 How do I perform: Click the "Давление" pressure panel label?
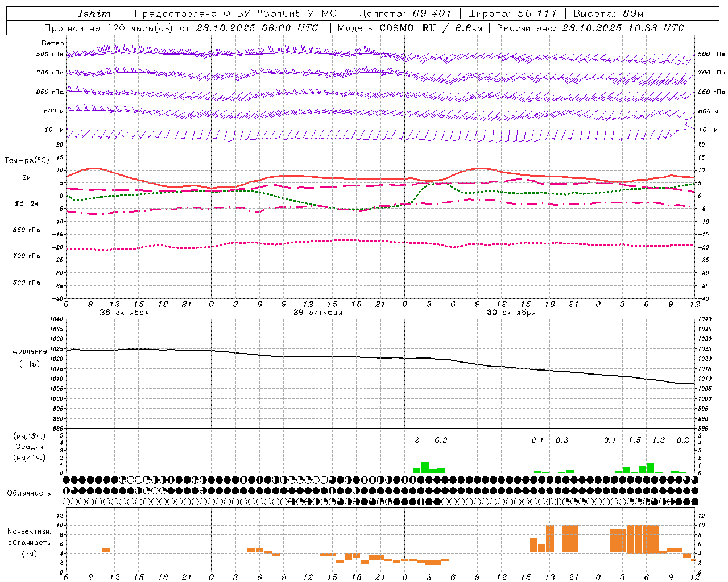tap(30, 351)
